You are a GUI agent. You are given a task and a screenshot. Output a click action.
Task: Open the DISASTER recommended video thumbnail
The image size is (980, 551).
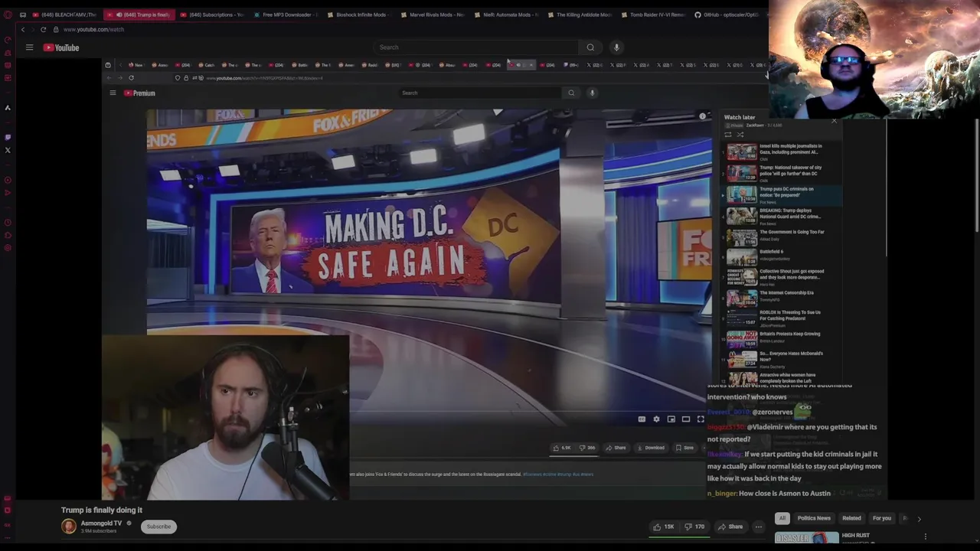point(806,537)
